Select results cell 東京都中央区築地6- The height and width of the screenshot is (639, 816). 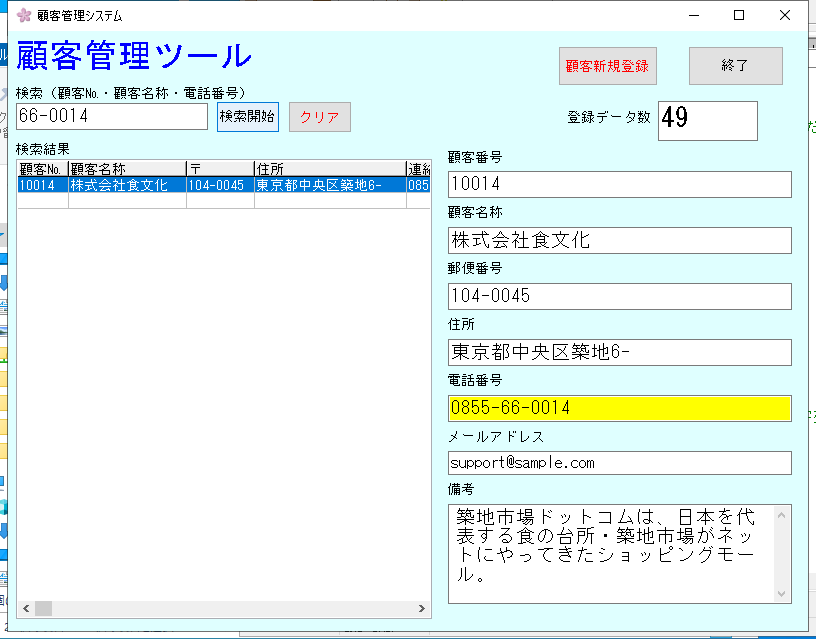coord(330,185)
